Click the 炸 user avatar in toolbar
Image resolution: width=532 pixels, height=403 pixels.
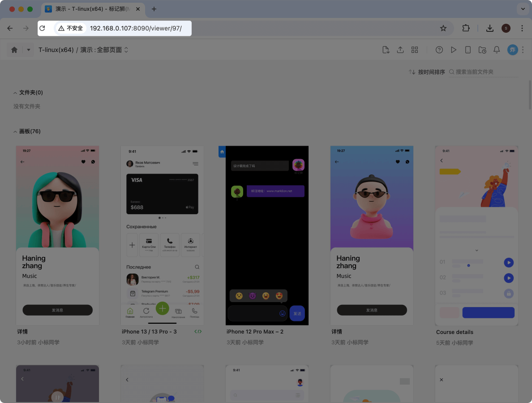(512, 50)
